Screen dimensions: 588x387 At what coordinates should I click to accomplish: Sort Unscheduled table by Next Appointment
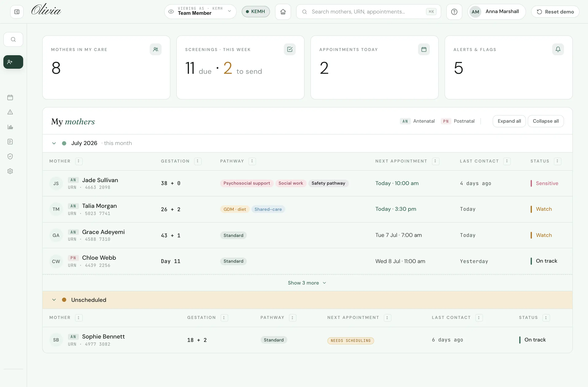tap(387, 318)
